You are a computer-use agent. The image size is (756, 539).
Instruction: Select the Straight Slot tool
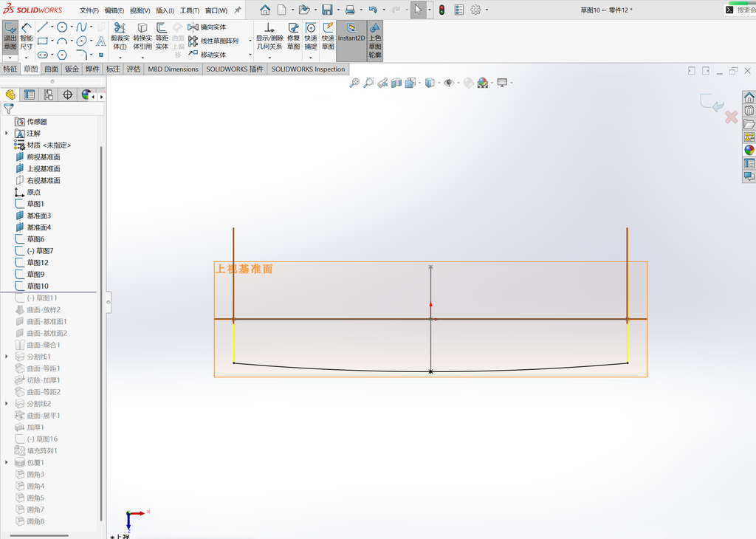point(42,55)
